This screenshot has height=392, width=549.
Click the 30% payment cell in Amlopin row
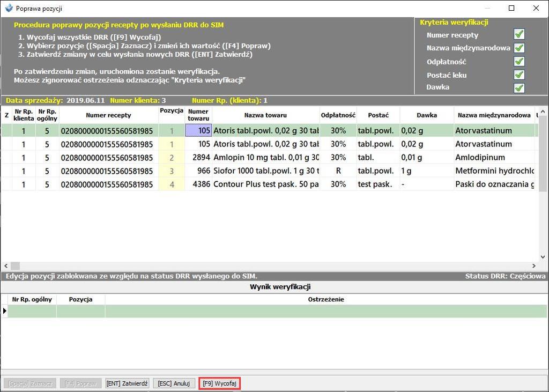(338, 158)
